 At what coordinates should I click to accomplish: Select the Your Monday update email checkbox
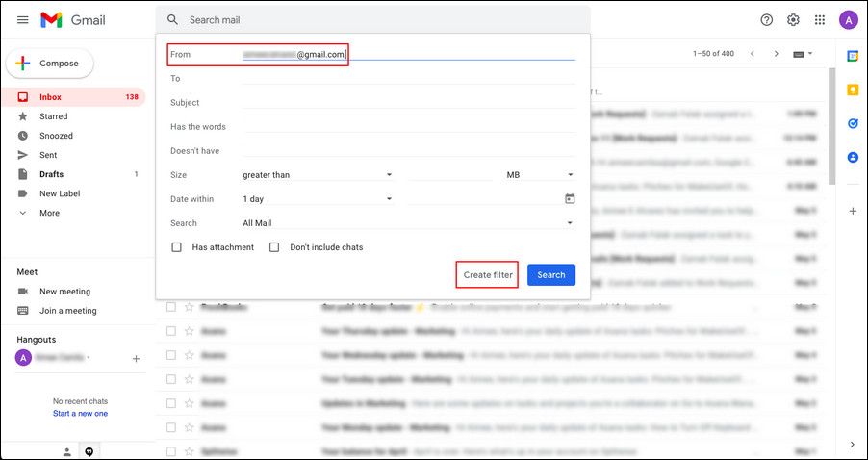(x=171, y=427)
